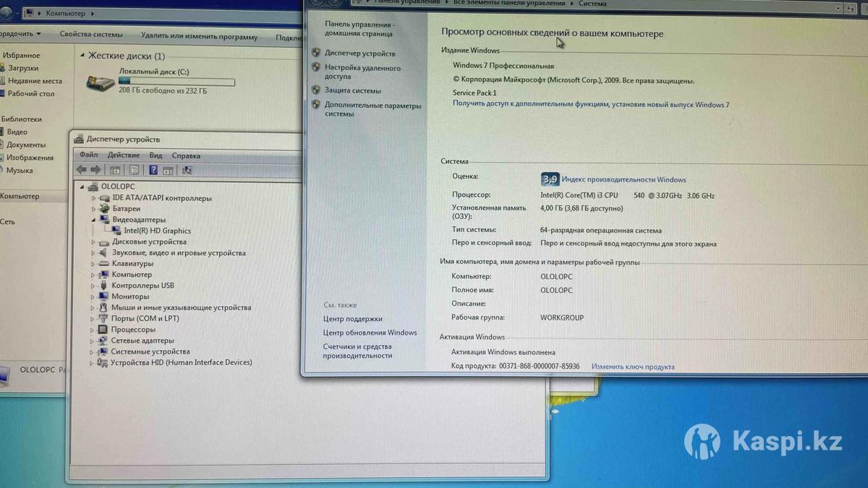Viewport: 868px width, 488px height.
Task: Open Центр обновления Windows link
Action: click(x=370, y=333)
